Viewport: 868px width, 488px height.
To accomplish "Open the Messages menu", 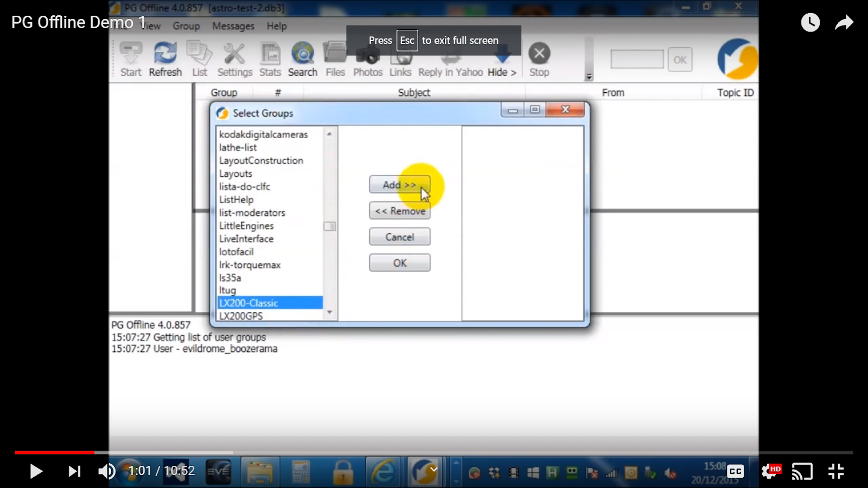I will coord(233,26).
